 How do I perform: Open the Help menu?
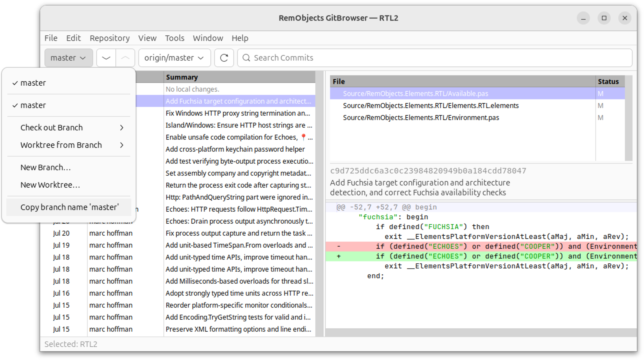240,38
